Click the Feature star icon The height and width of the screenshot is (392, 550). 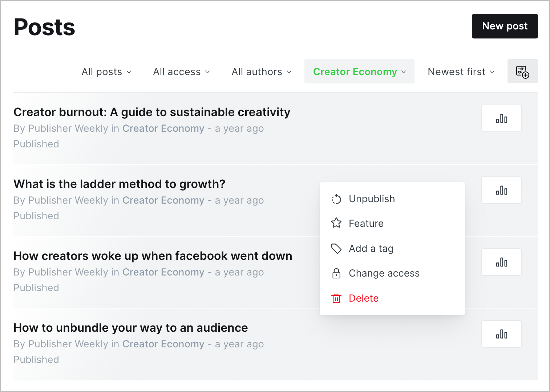pos(336,223)
